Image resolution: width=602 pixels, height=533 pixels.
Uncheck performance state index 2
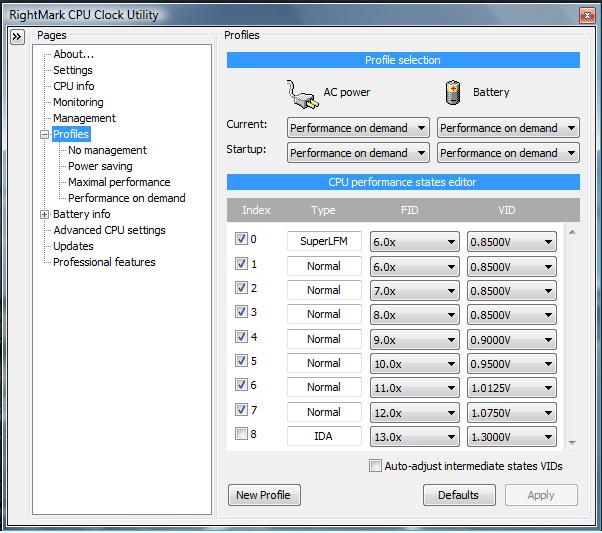coord(241,287)
